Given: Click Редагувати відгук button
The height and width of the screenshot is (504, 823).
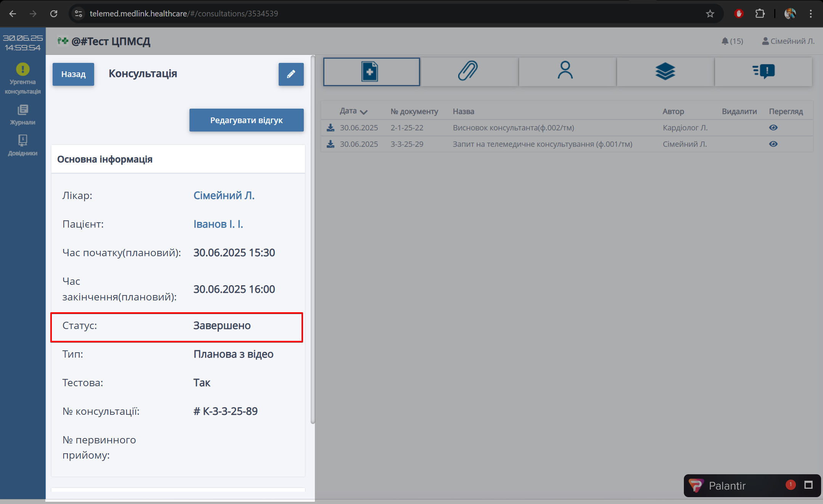Looking at the screenshot, I should coord(246,120).
